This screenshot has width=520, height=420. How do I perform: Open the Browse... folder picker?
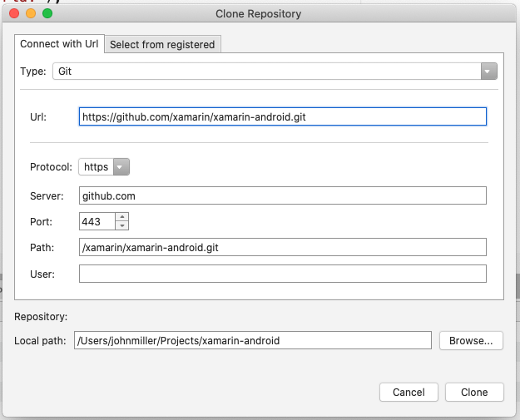tap(471, 340)
